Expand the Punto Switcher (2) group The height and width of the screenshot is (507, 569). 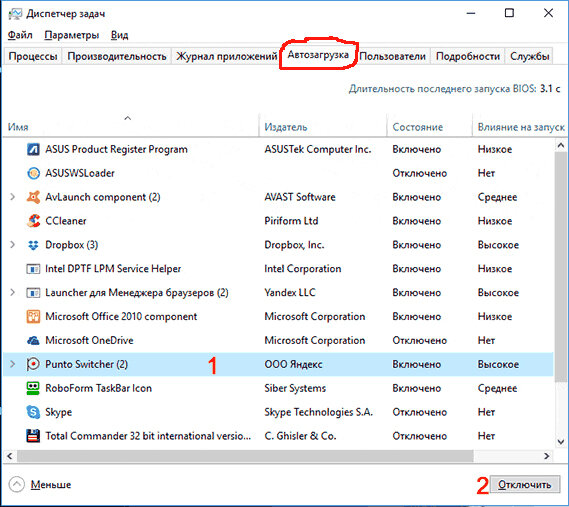pyautogui.click(x=13, y=364)
